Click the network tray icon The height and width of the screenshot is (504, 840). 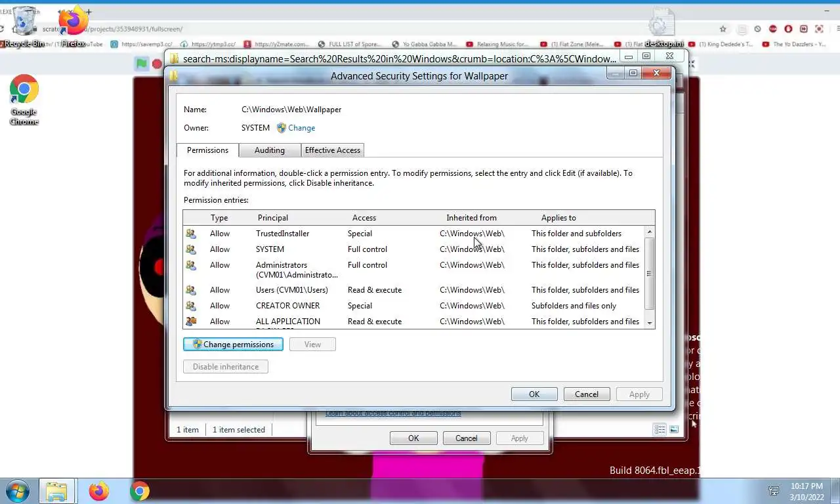[x=774, y=491]
